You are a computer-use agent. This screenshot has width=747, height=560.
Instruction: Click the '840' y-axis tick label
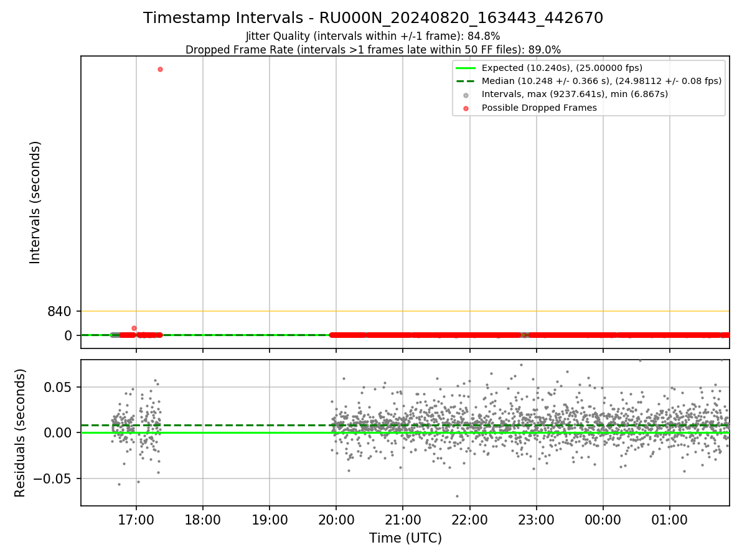[60, 311]
